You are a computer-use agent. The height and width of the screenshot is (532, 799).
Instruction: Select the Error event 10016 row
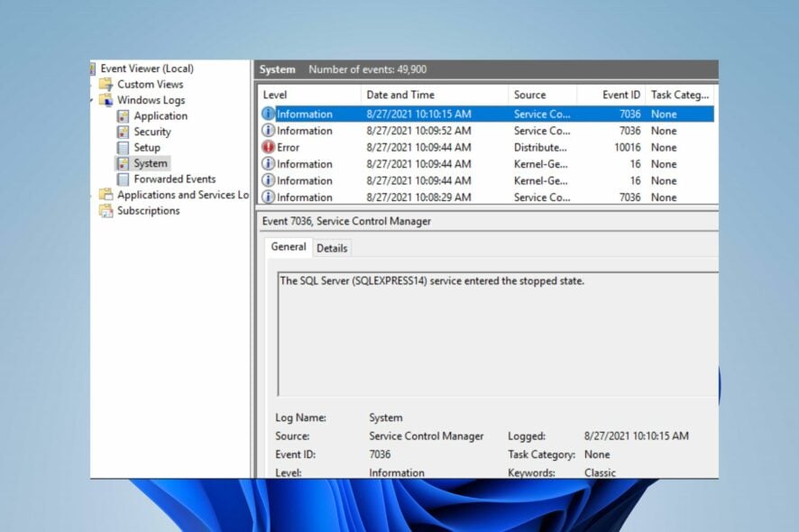tap(487, 147)
